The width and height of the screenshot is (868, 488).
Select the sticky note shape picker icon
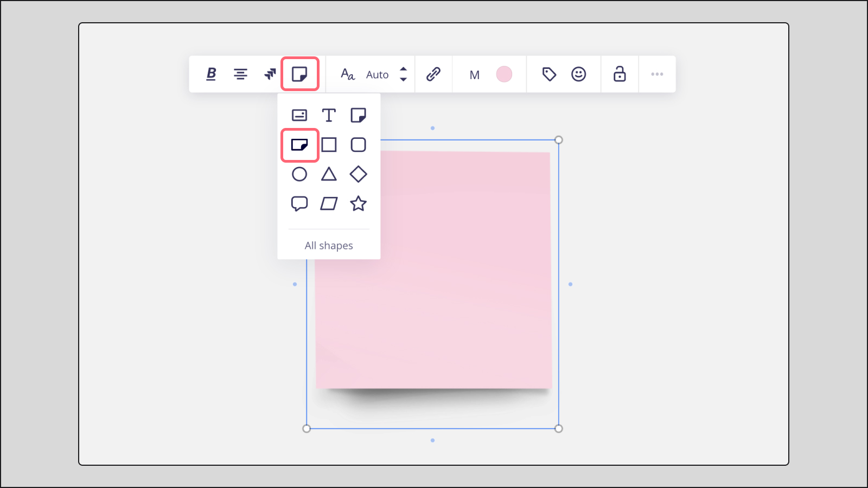point(300,74)
